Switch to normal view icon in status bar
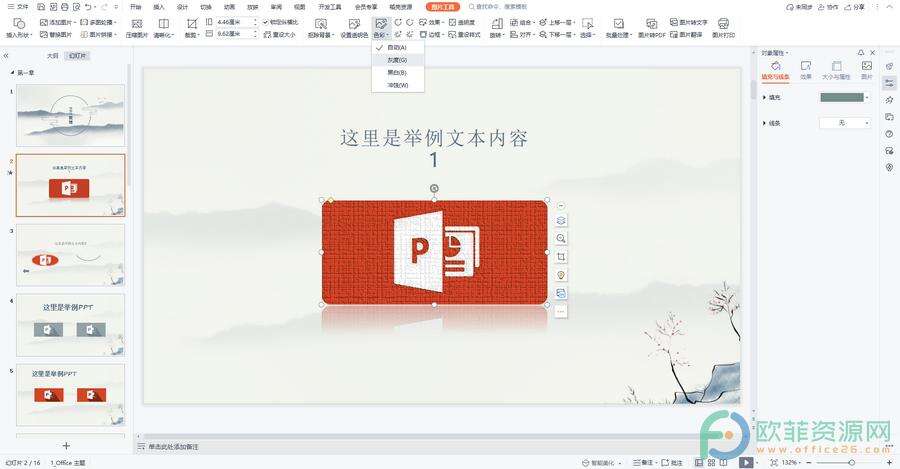 click(699, 462)
